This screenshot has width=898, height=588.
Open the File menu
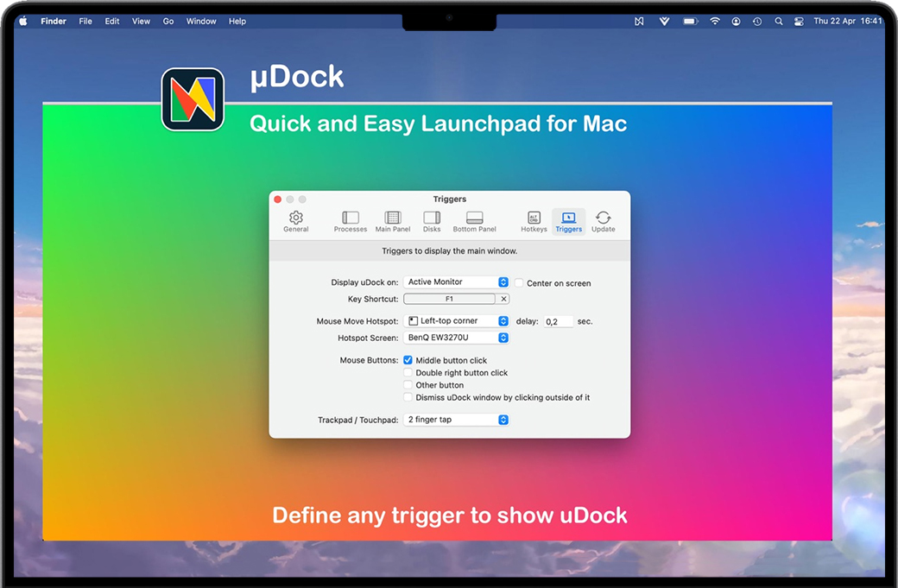[x=85, y=22]
